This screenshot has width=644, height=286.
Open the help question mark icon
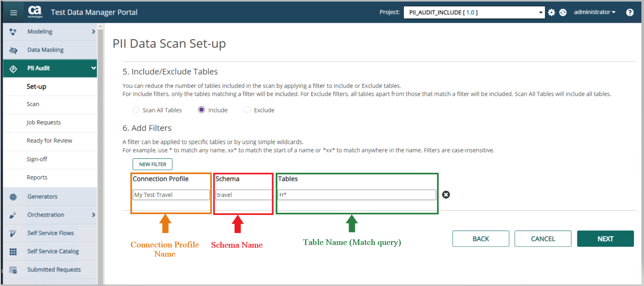pyautogui.click(x=630, y=12)
